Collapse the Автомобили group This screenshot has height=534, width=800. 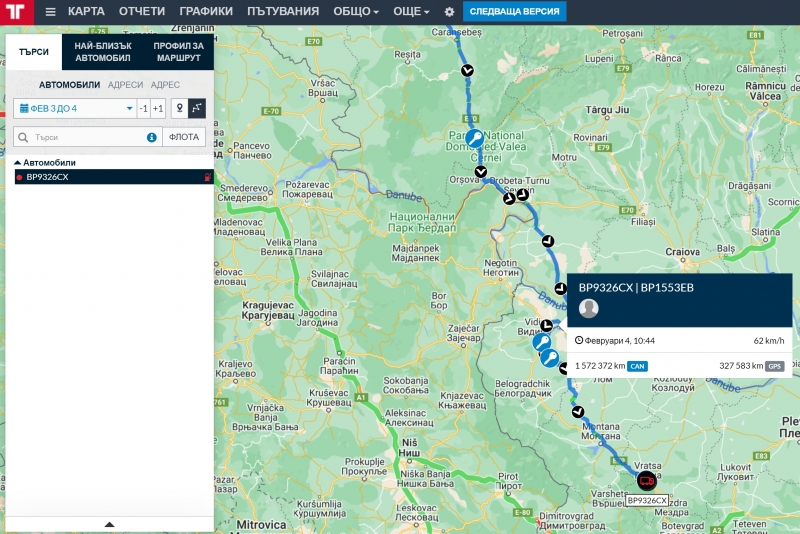[45, 163]
